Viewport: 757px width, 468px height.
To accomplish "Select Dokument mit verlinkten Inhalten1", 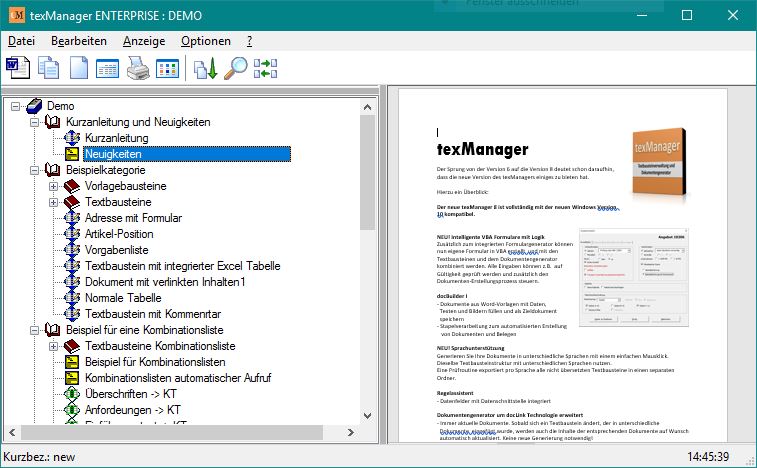I will pos(165,282).
